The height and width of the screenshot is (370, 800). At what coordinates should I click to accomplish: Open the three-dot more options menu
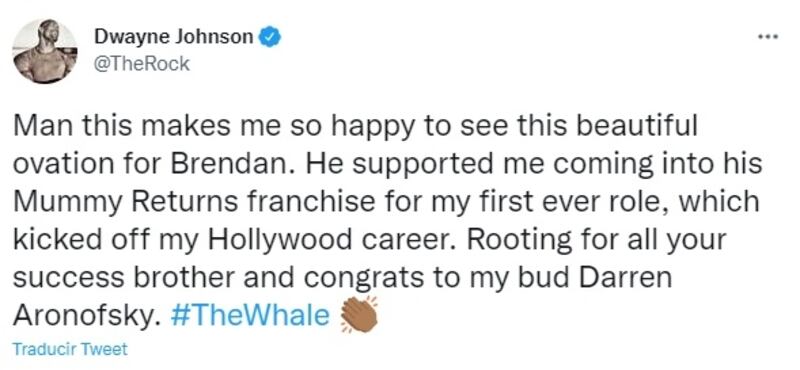pyautogui.click(x=768, y=37)
